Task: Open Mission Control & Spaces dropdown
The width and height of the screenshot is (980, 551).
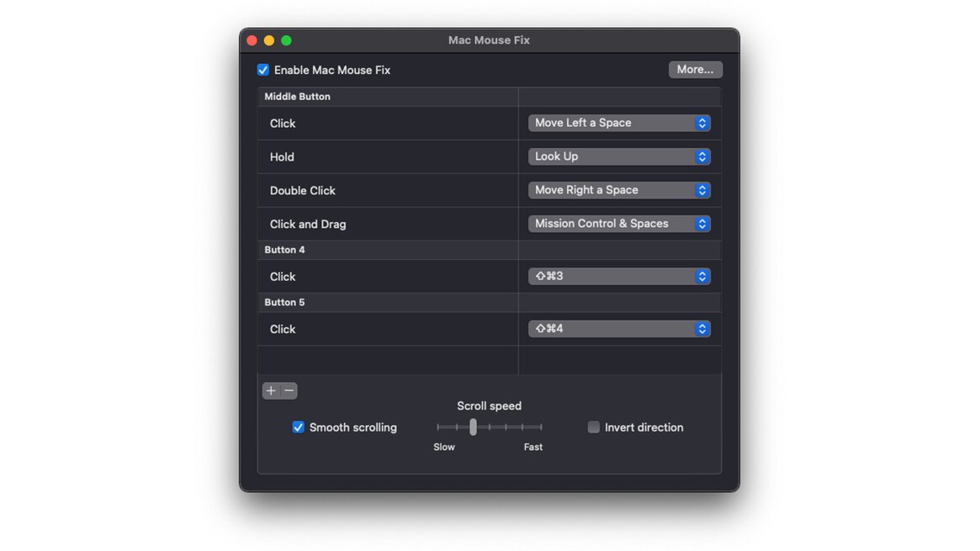Action: [619, 224]
